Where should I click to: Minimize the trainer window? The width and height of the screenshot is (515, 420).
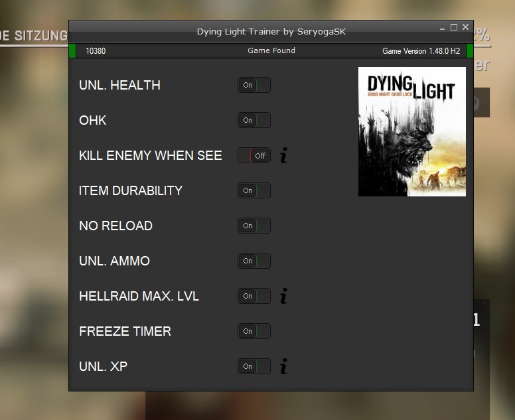coord(442,28)
